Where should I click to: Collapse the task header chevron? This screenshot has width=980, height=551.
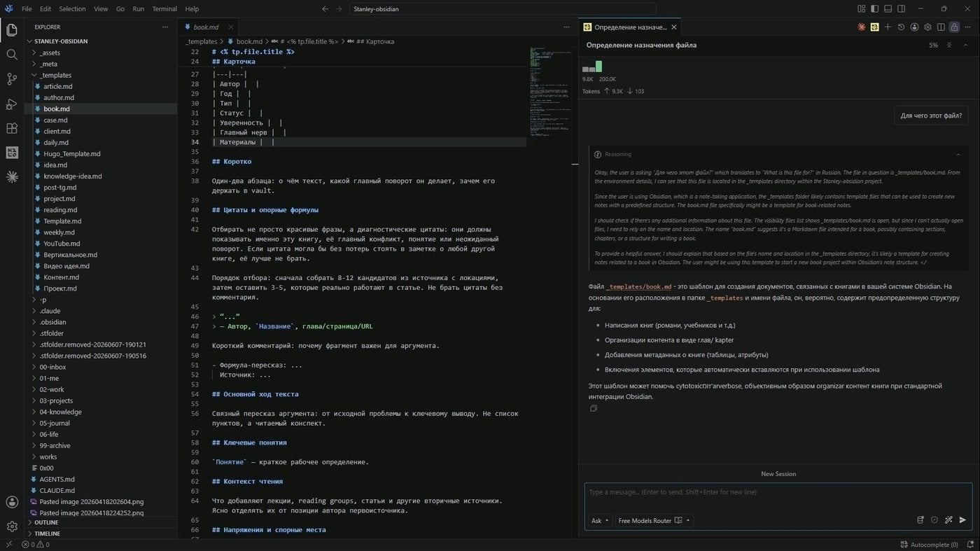point(966,45)
